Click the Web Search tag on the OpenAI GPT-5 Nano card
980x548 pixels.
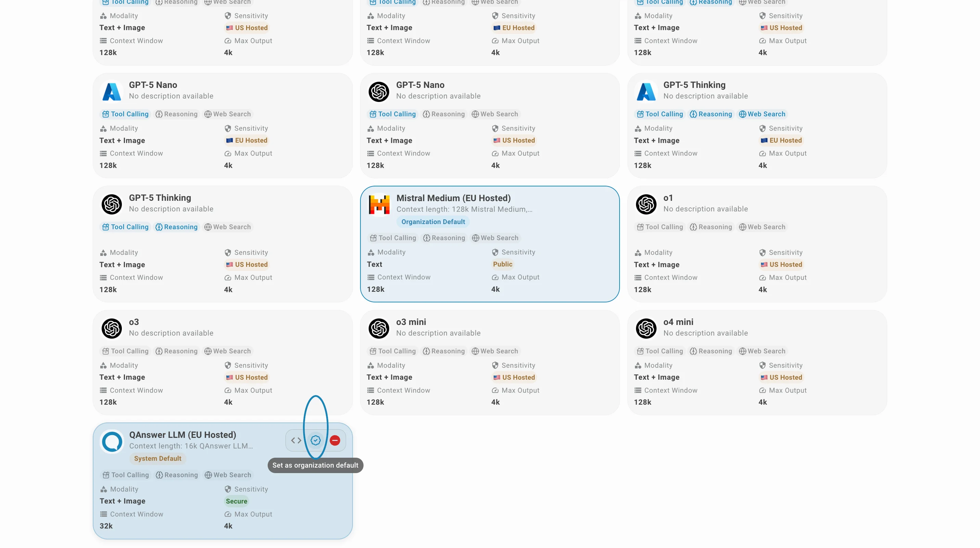pos(495,114)
